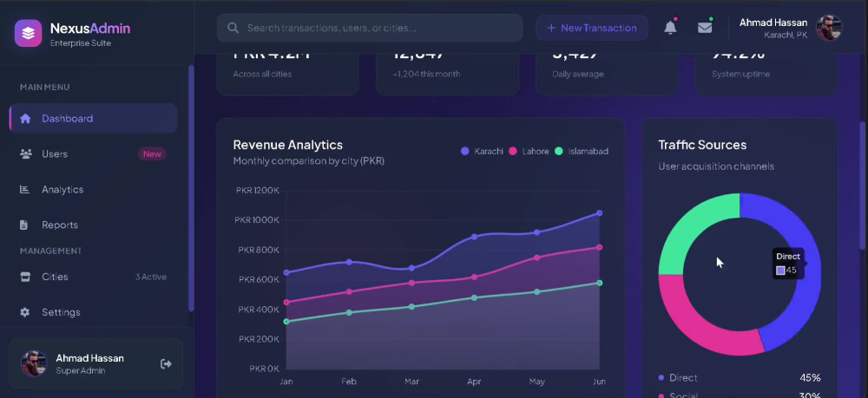Click the NexusAdmin brand name

click(x=90, y=29)
